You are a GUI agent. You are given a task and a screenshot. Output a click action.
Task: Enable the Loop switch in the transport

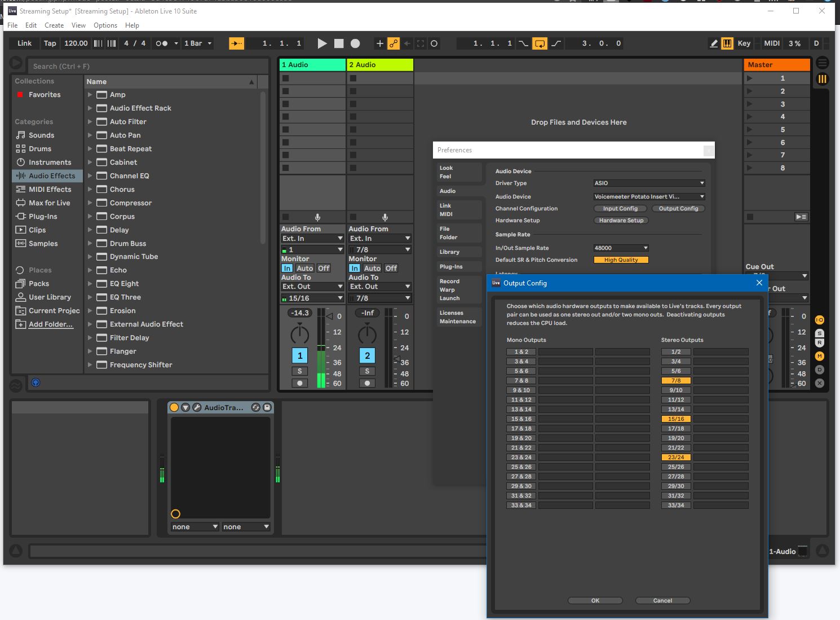(540, 43)
